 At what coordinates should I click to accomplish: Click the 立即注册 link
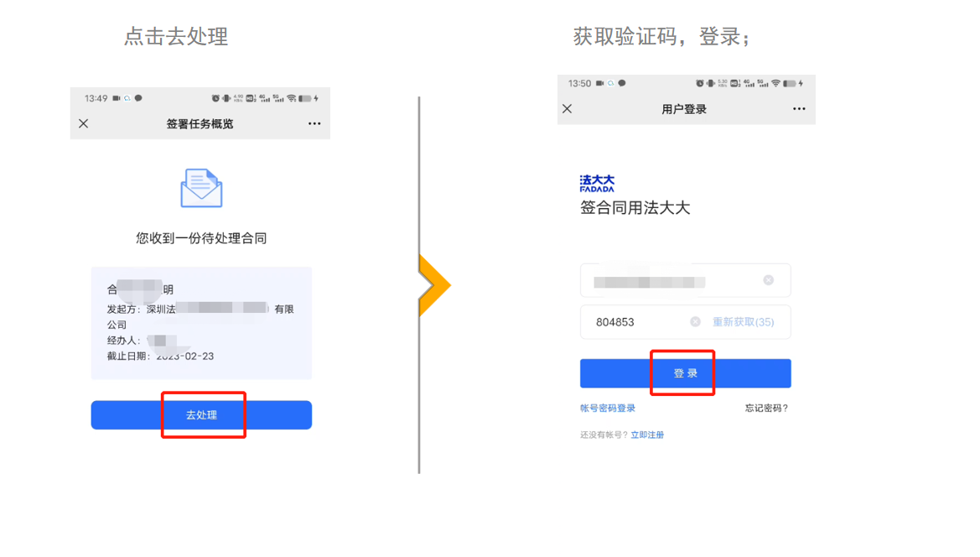pos(647,435)
